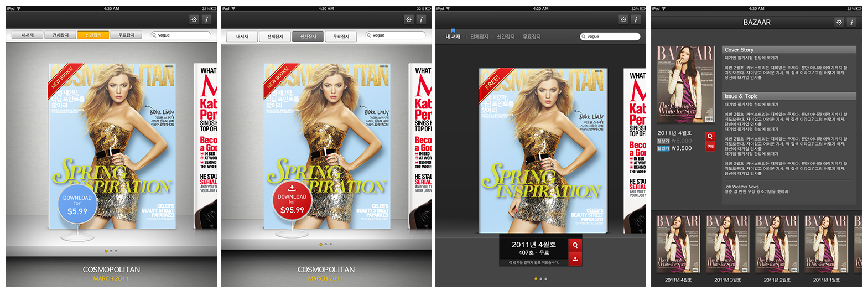
Task: Open info icon on the BAZAAR screen
Action: (851, 22)
